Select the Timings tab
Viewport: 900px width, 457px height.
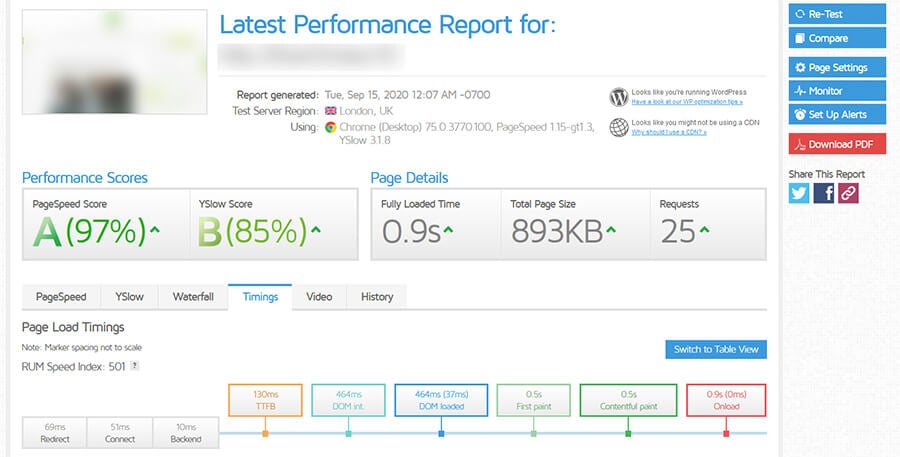260,297
